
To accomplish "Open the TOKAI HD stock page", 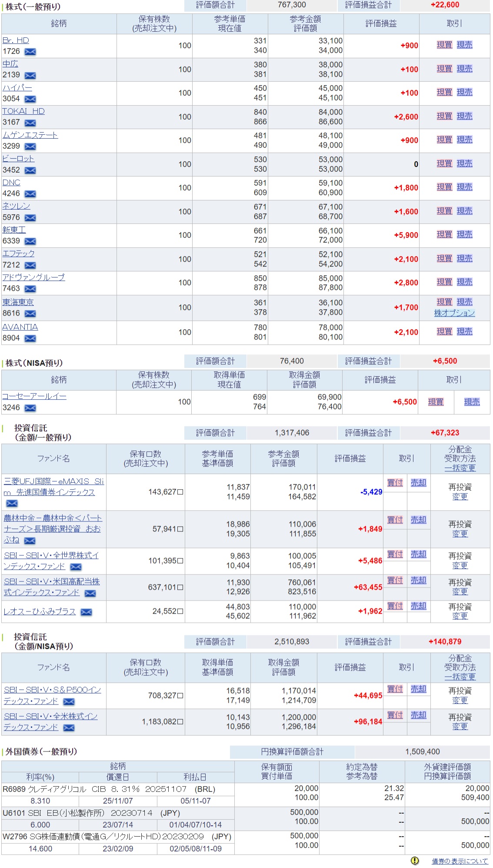I will point(23,111).
